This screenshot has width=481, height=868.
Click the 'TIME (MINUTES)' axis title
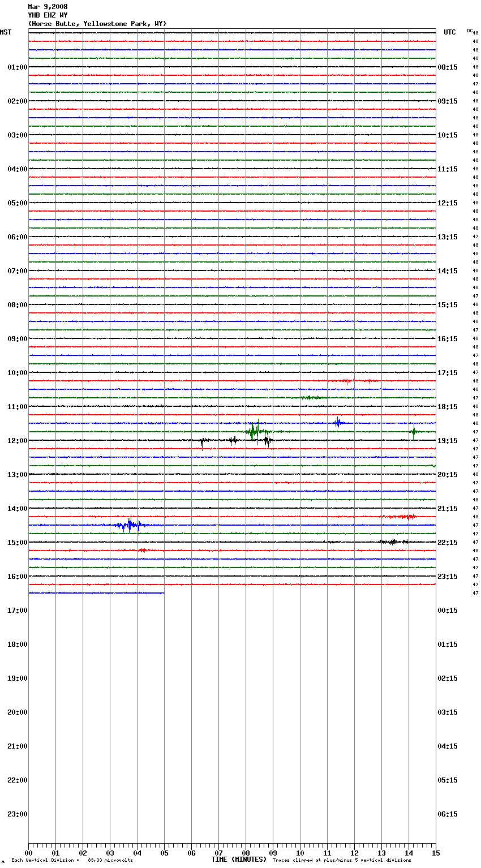click(x=239, y=860)
